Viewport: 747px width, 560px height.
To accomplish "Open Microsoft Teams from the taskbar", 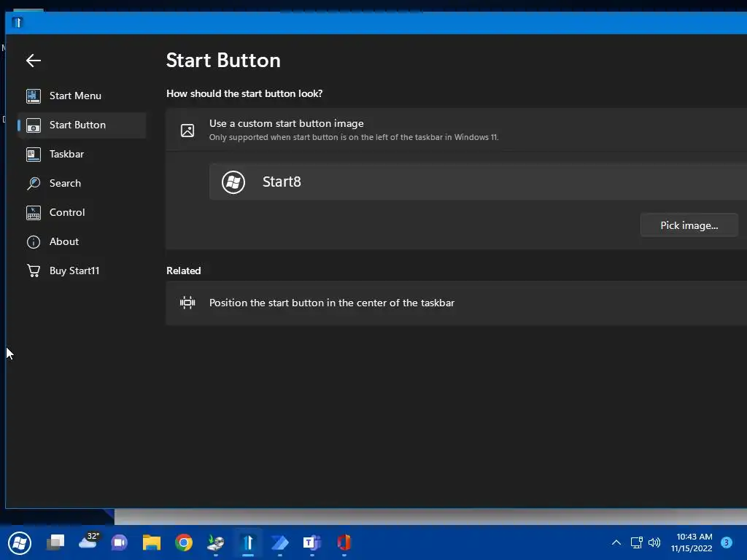I will 312,542.
